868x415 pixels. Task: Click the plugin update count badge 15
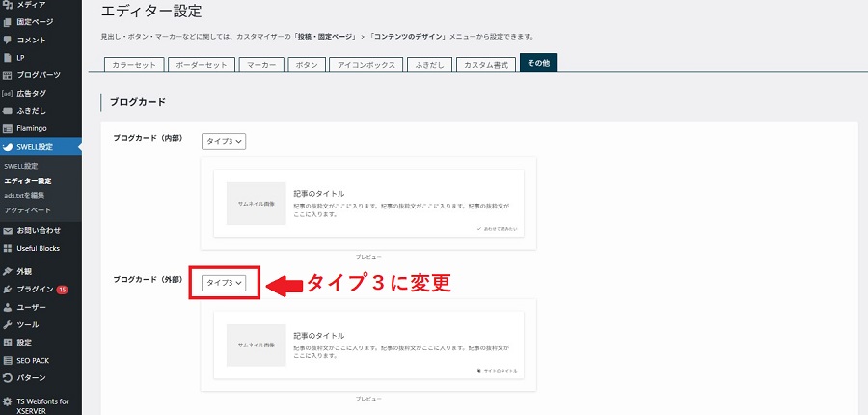coord(62,290)
